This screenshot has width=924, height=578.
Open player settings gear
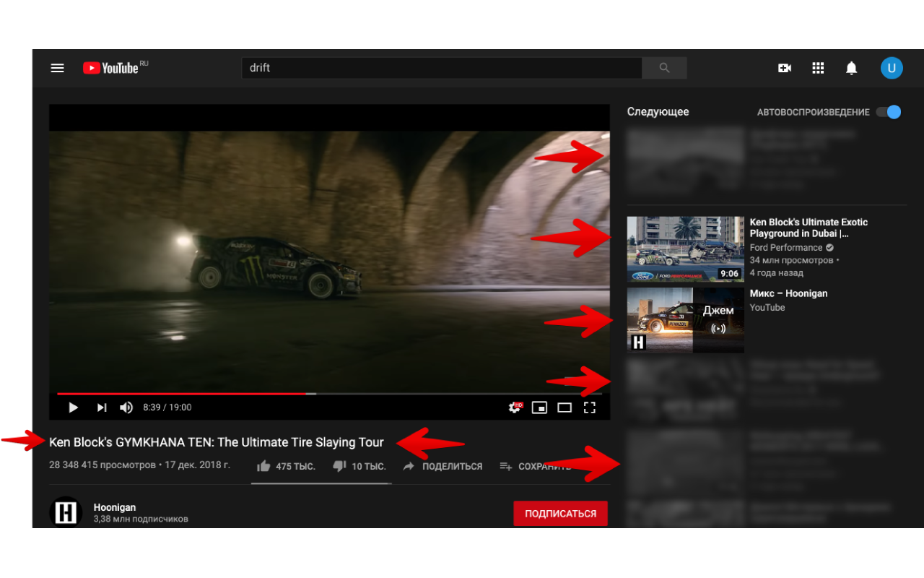pos(515,407)
